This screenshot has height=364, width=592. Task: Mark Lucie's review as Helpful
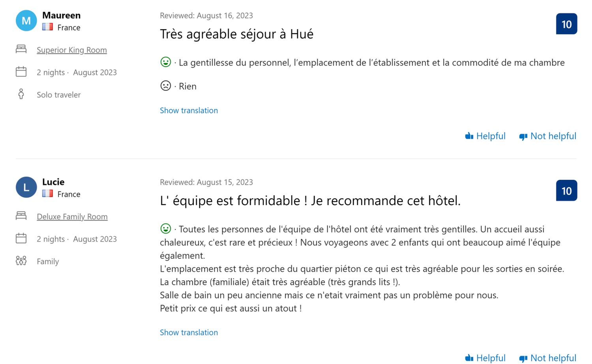485,358
